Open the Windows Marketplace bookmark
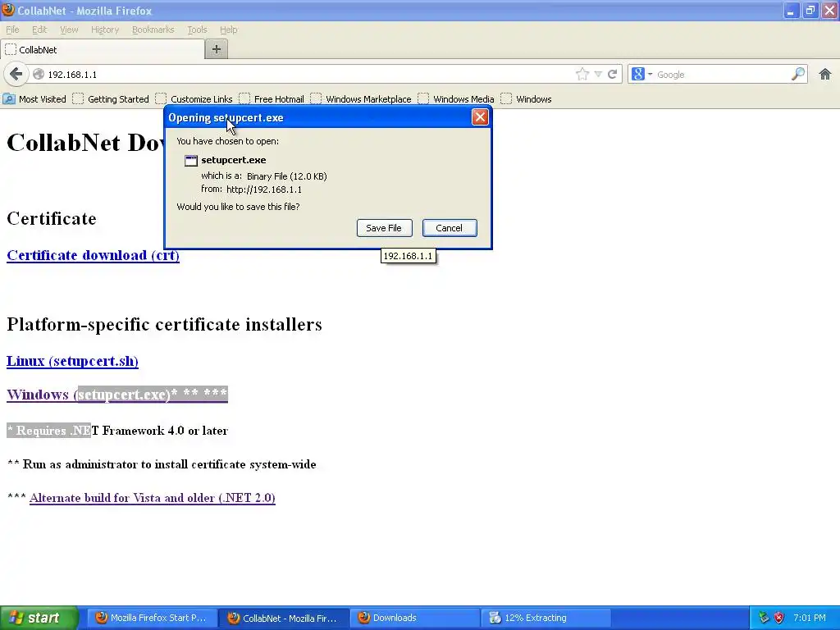840x630 pixels. point(361,99)
